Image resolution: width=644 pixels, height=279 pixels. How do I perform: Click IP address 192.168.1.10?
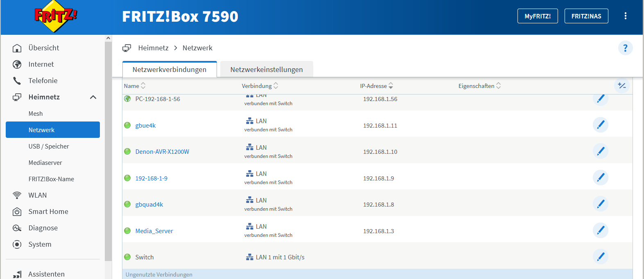point(380,151)
